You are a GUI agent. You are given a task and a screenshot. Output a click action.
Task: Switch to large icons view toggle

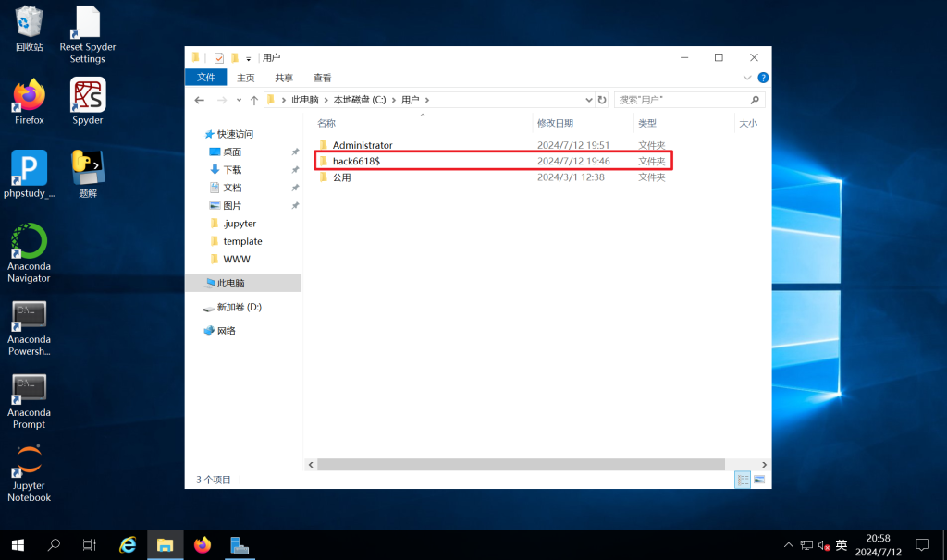coord(759,480)
